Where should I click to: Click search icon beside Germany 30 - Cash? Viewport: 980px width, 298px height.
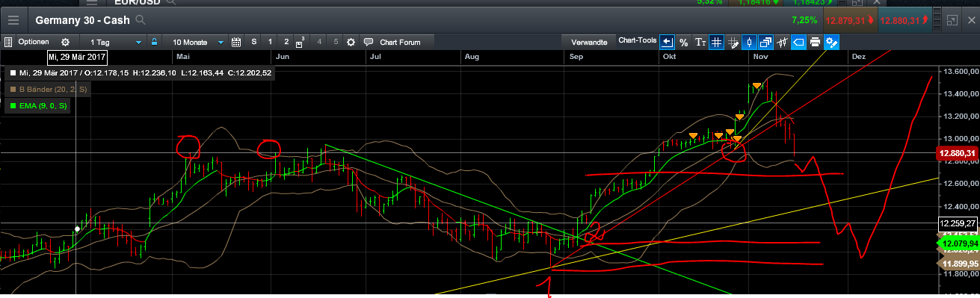point(141,20)
